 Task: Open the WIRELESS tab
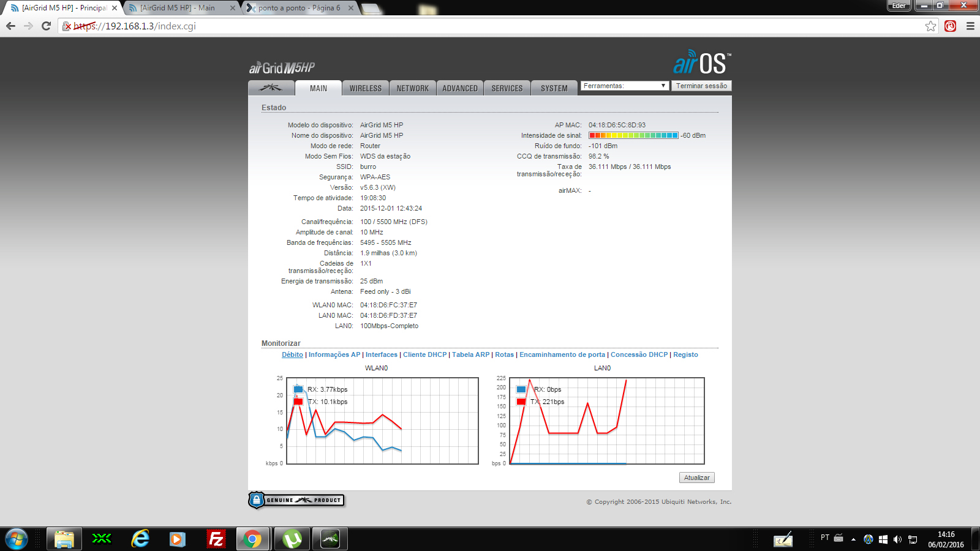366,88
